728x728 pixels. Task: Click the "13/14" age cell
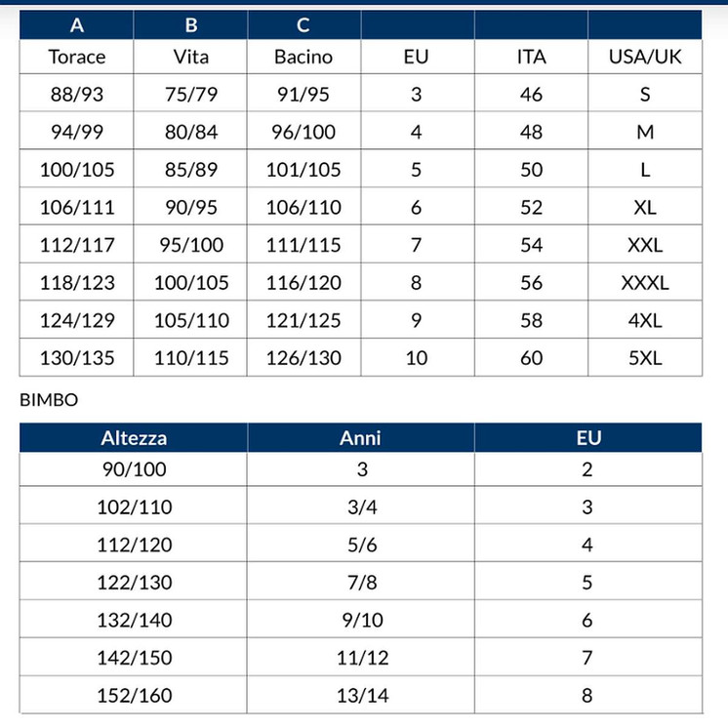coord(360,696)
